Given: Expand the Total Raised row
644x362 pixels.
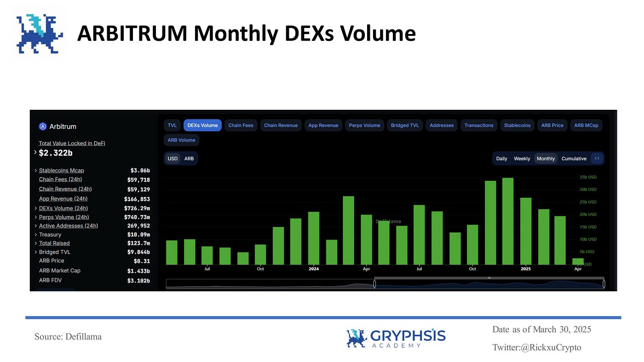Looking at the screenshot, I should tap(36, 243).
